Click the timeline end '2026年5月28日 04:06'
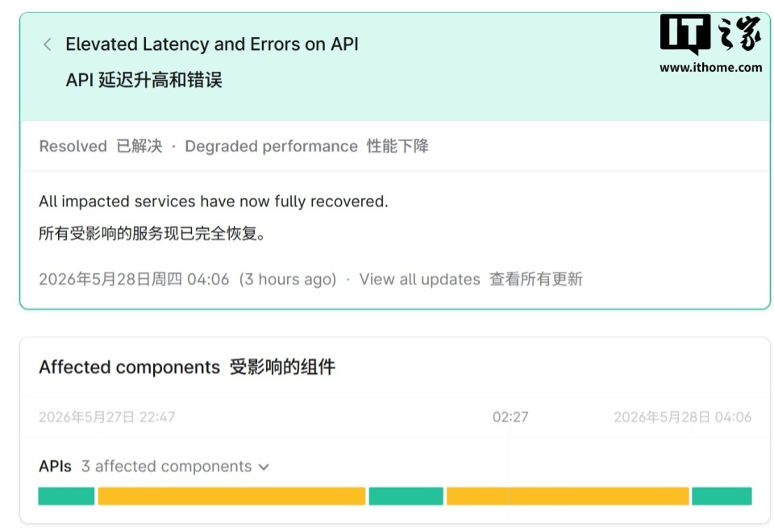Image resolution: width=774 pixels, height=532 pixels. 682,417
